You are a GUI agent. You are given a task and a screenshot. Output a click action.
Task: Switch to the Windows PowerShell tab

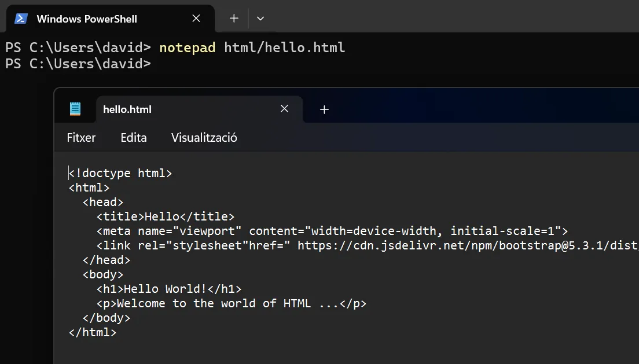[87, 19]
